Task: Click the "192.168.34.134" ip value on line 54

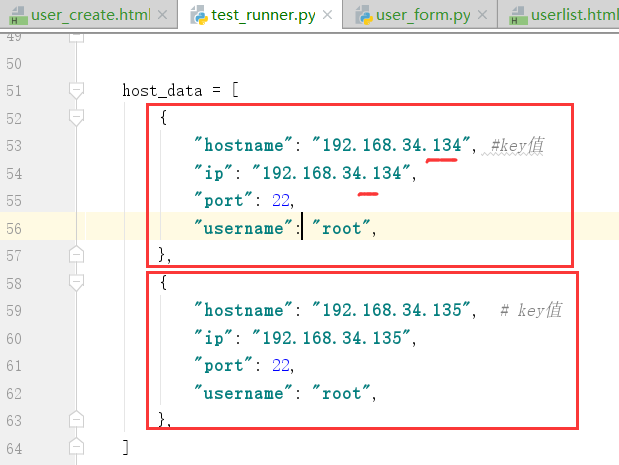Action: coord(332,173)
